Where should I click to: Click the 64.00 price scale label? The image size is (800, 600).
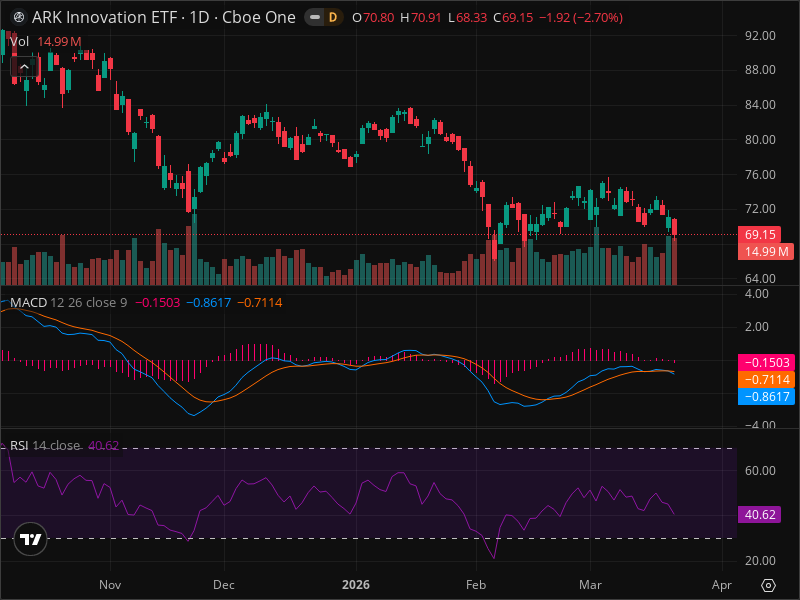pyautogui.click(x=760, y=279)
